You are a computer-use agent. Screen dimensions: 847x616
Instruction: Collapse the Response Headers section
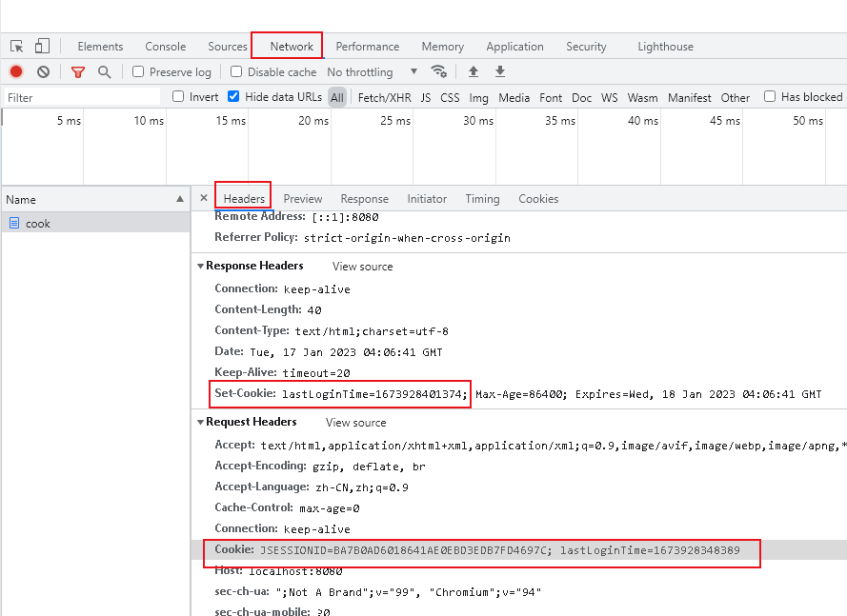(x=200, y=266)
